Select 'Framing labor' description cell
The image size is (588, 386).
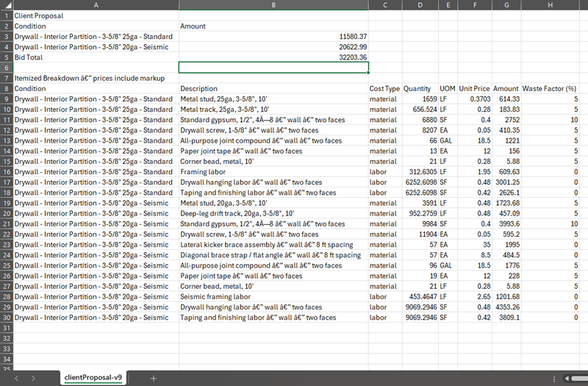click(x=273, y=172)
